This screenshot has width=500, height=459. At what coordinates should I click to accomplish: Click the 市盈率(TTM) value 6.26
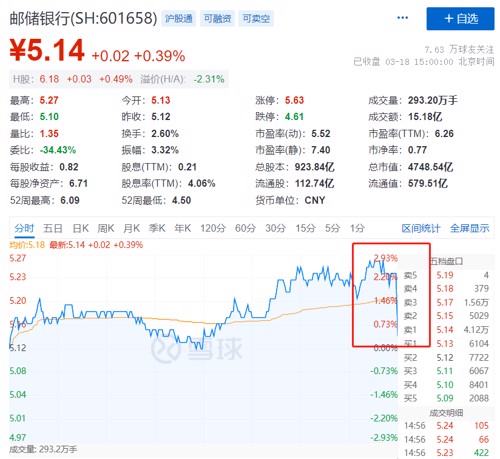pyautogui.click(x=444, y=134)
